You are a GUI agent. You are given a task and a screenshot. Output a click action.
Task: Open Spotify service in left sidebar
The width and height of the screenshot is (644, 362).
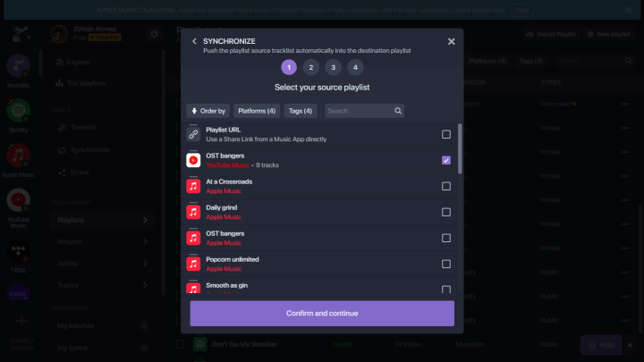(18, 115)
